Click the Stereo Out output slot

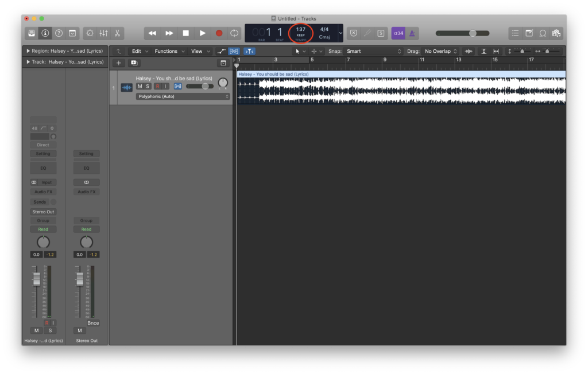pyautogui.click(x=43, y=212)
